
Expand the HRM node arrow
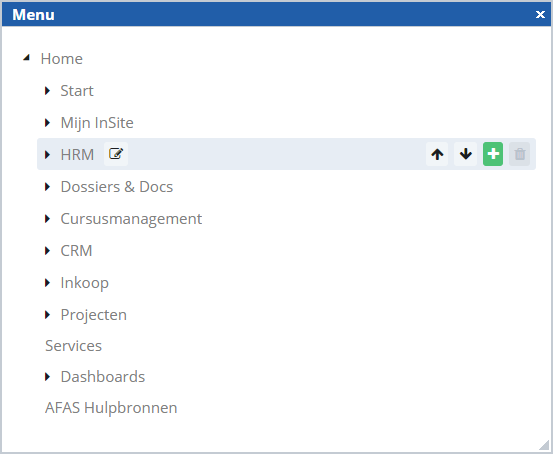pyautogui.click(x=48, y=155)
